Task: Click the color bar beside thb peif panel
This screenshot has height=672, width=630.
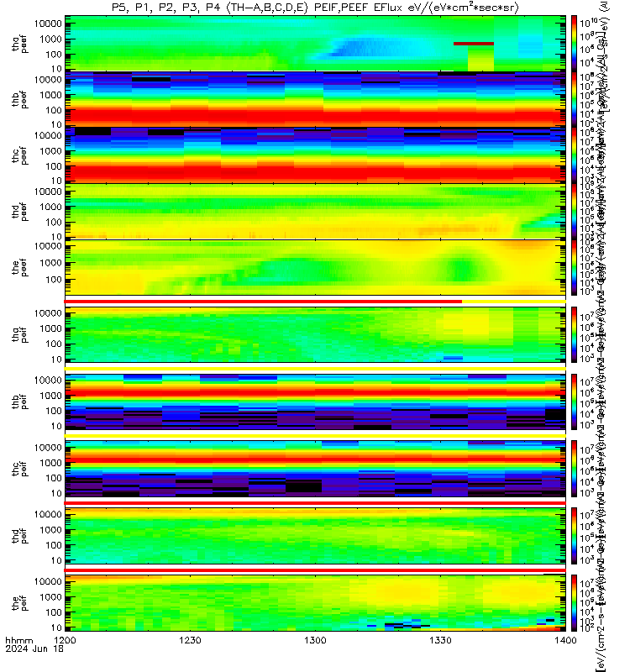Action: pyautogui.click(x=575, y=402)
